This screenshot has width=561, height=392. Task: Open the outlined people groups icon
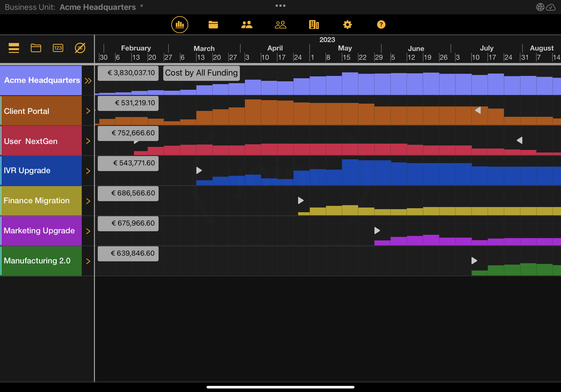[280, 24]
